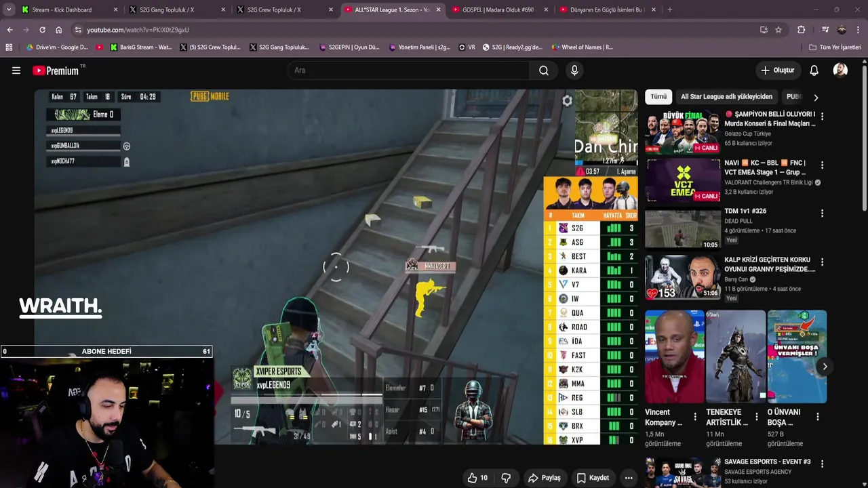Open BarisG Stream bookmark
This screenshot has width=868, height=488.
[140, 47]
